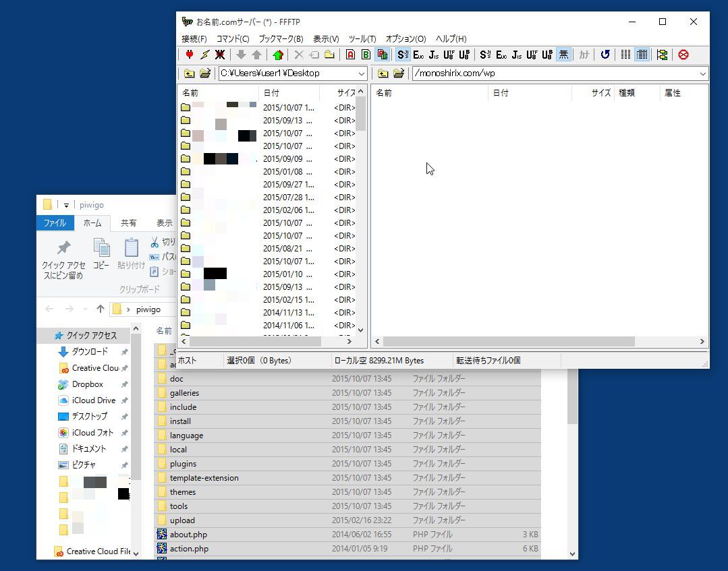Open Dropbox in Explorer sidebar
Image resolution: width=728 pixels, height=571 pixels.
tap(87, 384)
